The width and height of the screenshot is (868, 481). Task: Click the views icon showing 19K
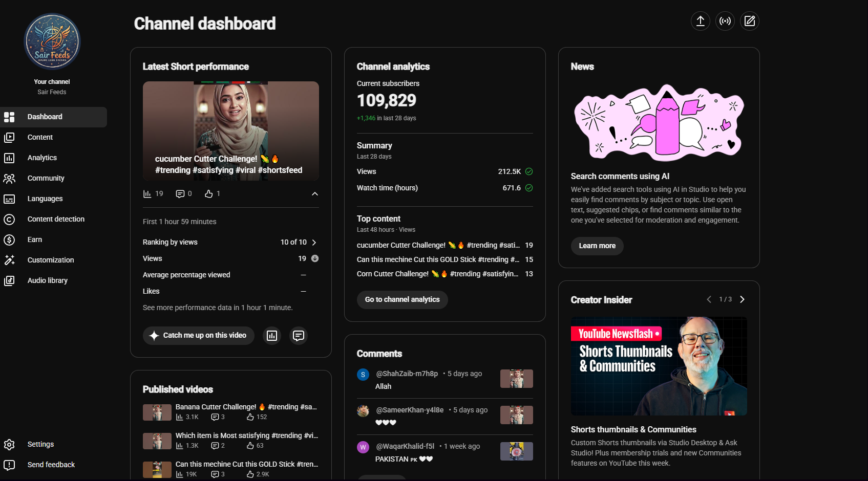click(179, 474)
